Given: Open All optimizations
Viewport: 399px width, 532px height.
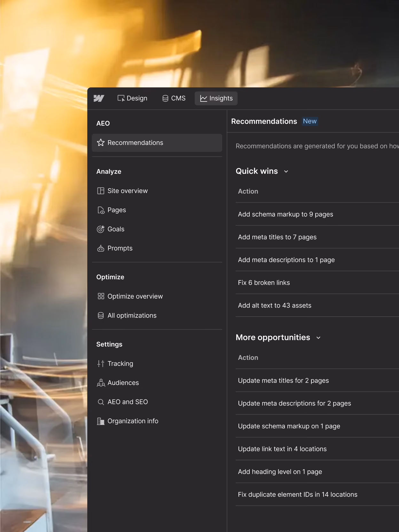Looking at the screenshot, I should click(x=157, y=316).
